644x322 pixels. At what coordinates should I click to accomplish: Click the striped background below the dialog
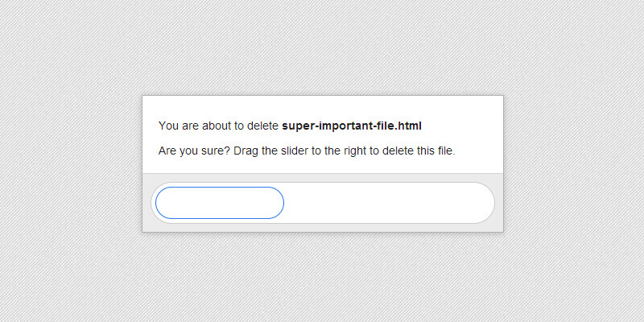click(322, 278)
